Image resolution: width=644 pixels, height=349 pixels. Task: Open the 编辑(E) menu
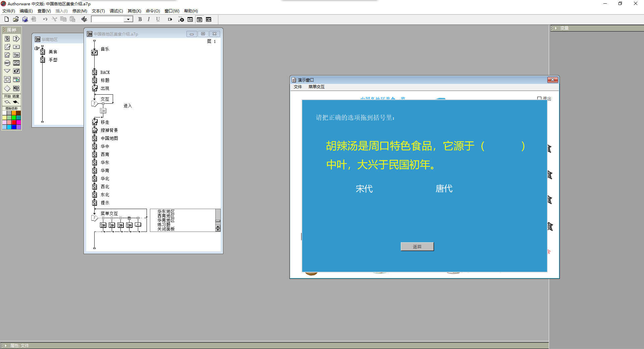pos(26,11)
